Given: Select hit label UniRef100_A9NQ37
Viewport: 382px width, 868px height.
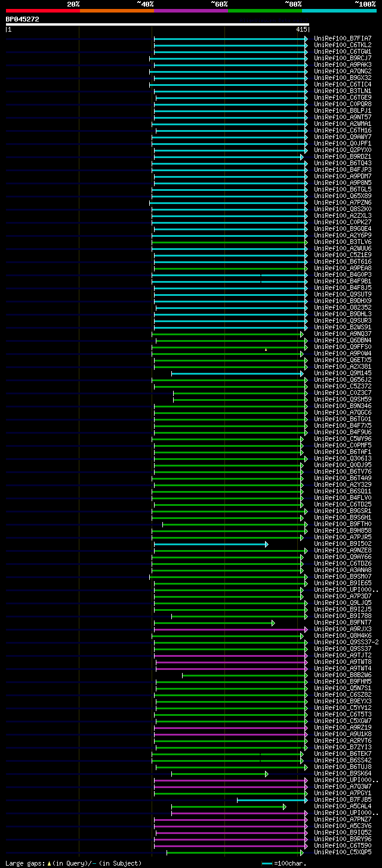Looking at the screenshot, I should point(342,333).
